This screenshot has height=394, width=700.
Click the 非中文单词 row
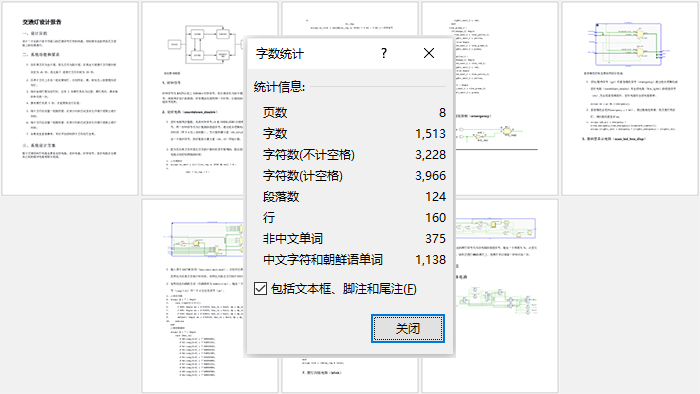[x=354, y=238]
